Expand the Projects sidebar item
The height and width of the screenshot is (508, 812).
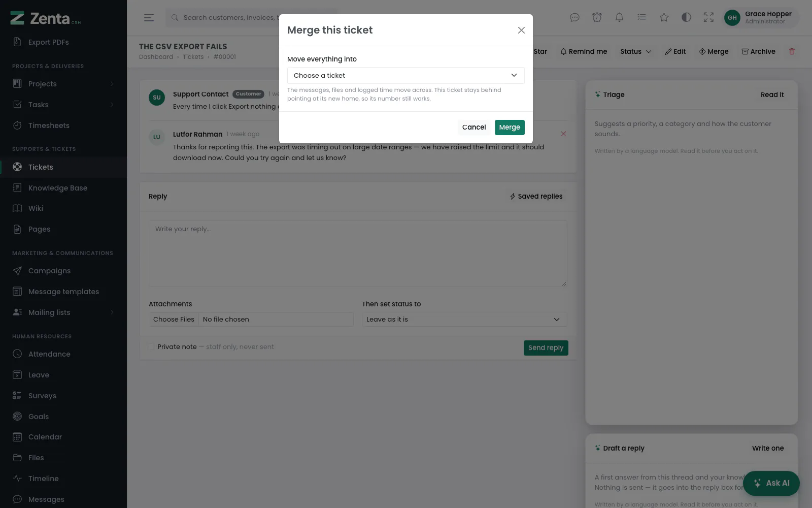63,84
